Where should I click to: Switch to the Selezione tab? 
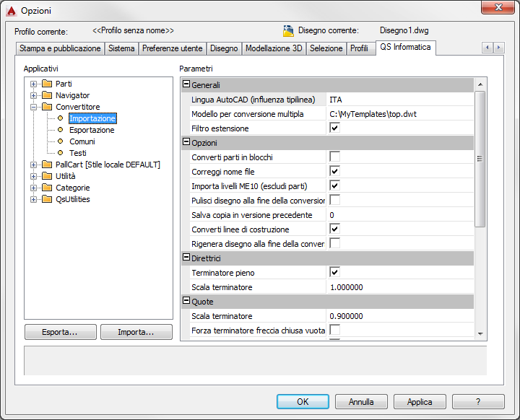(x=326, y=48)
